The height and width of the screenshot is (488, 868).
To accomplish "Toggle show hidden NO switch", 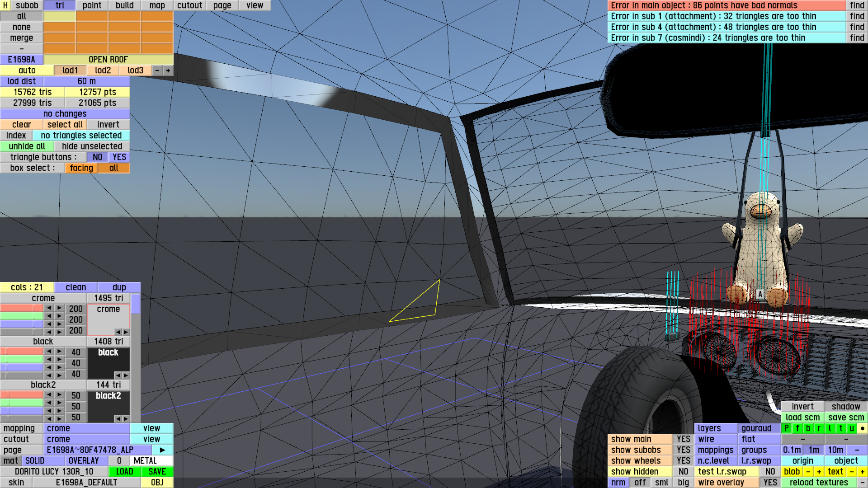I will point(683,472).
